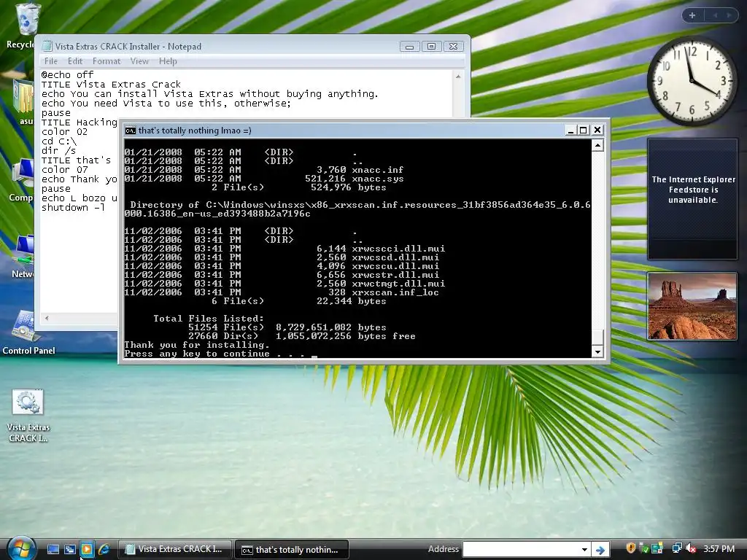This screenshot has height=560, width=747.
Task: Click the muted volume tray icon
Action: coord(691,548)
